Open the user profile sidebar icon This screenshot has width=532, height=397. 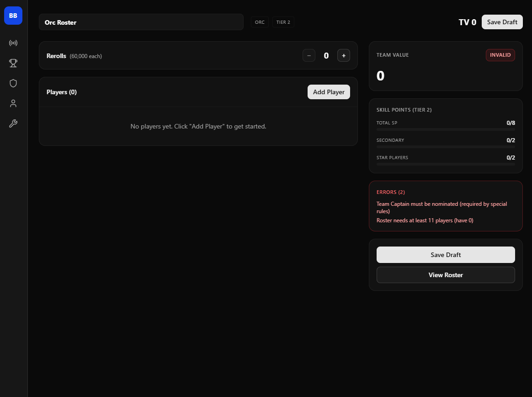pyautogui.click(x=13, y=103)
